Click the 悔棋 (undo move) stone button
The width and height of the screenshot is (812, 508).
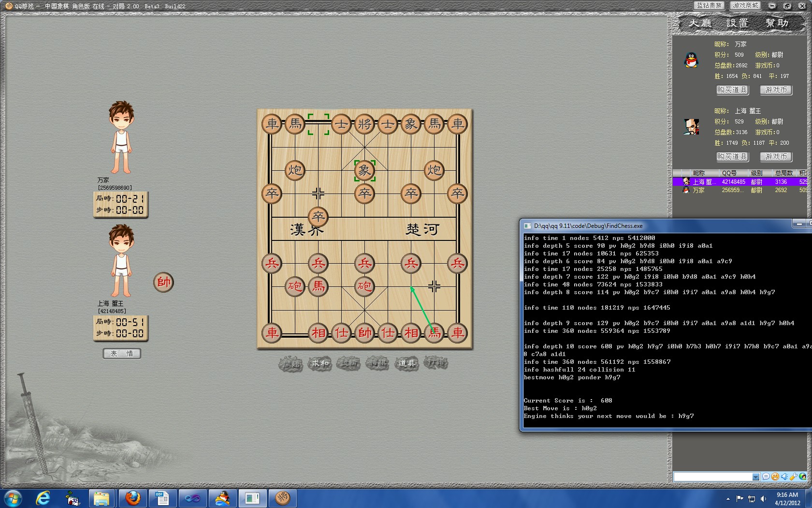tap(377, 363)
